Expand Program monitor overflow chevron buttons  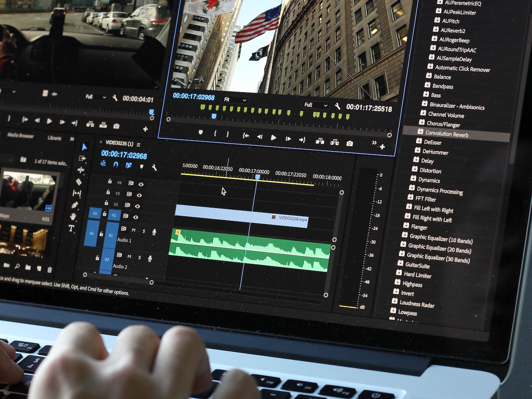coord(374,143)
